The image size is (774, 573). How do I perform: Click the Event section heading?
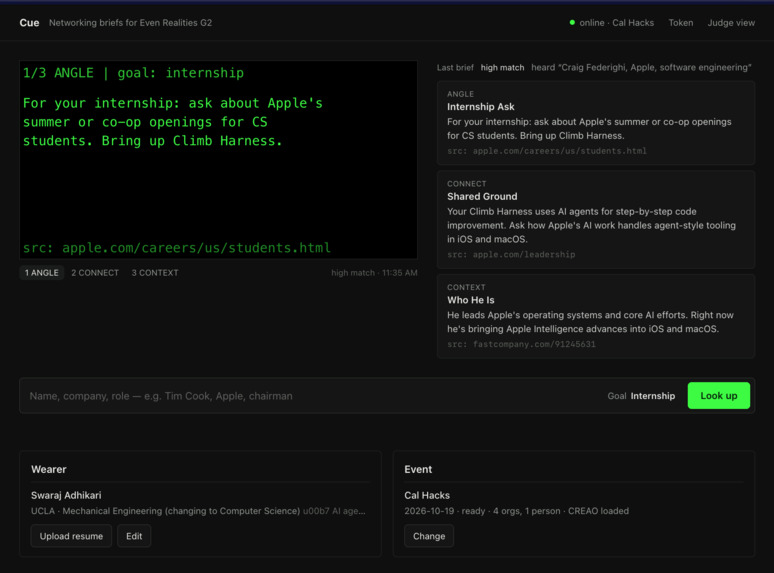click(418, 469)
